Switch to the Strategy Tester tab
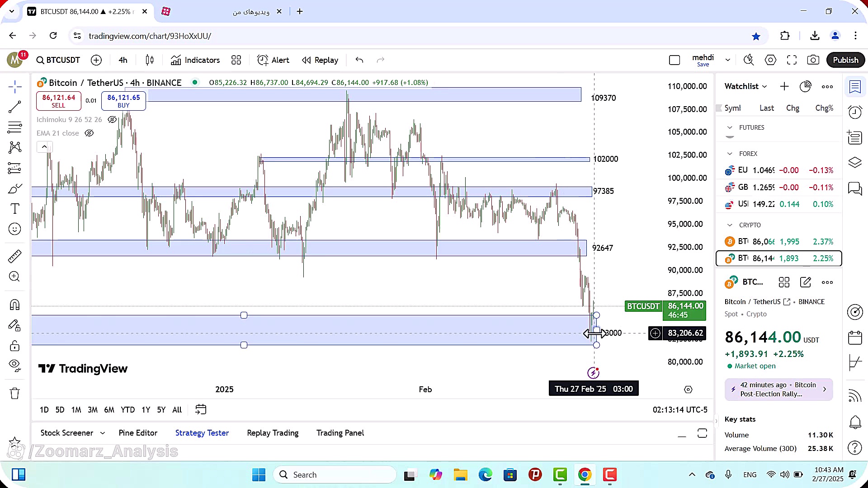 pos(202,433)
